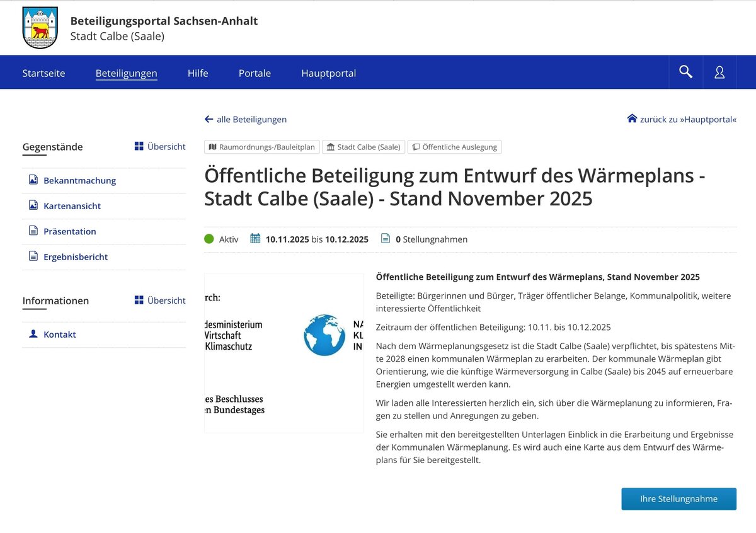Viewport: 756px width, 533px height.
Task: Open the Bekanntmachung document link
Action: click(x=79, y=180)
